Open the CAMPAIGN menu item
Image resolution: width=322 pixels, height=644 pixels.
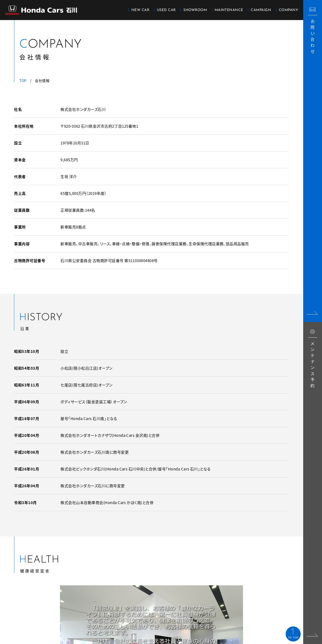tap(261, 10)
